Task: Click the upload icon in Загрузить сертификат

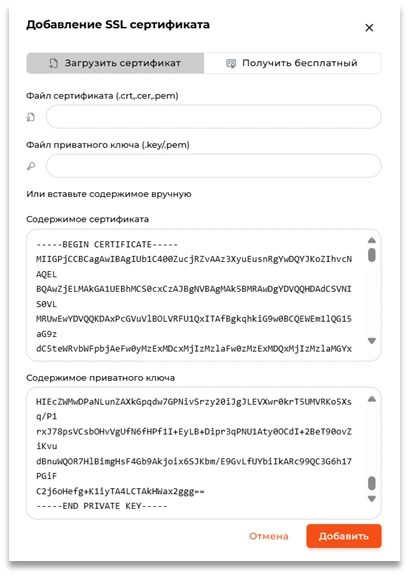Action: [54, 63]
